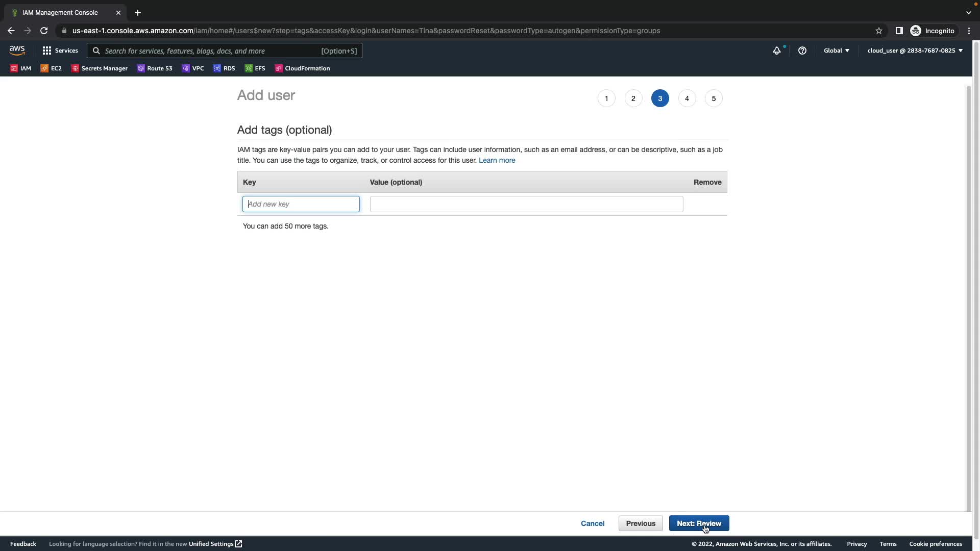Image resolution: width=980 pixels, height=551 pixels.
Task: Click the tag Value input field
Action: (x=526, y=204)
